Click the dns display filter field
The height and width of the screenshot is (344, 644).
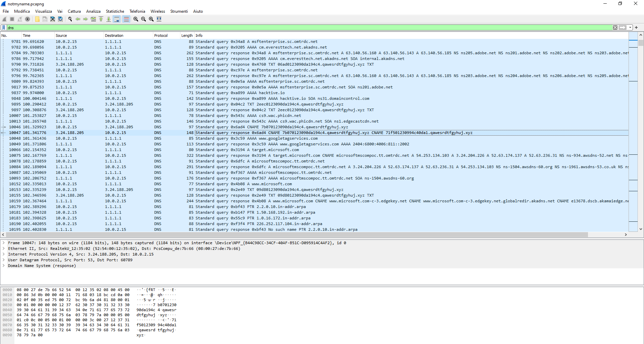[x=309, y=27]
